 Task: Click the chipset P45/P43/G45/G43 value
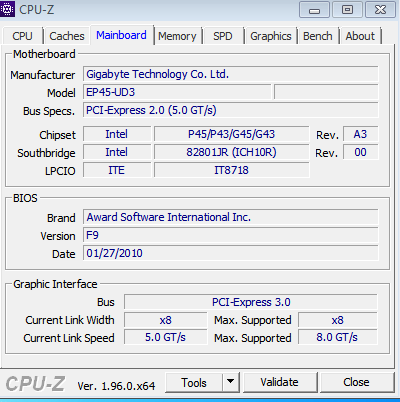(x=231, y=134)
